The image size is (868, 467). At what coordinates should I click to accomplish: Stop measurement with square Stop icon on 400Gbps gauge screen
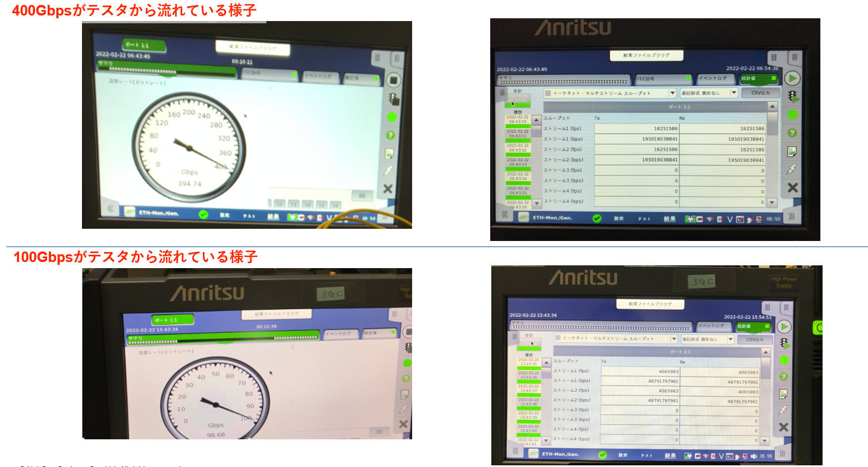(393, 80)
